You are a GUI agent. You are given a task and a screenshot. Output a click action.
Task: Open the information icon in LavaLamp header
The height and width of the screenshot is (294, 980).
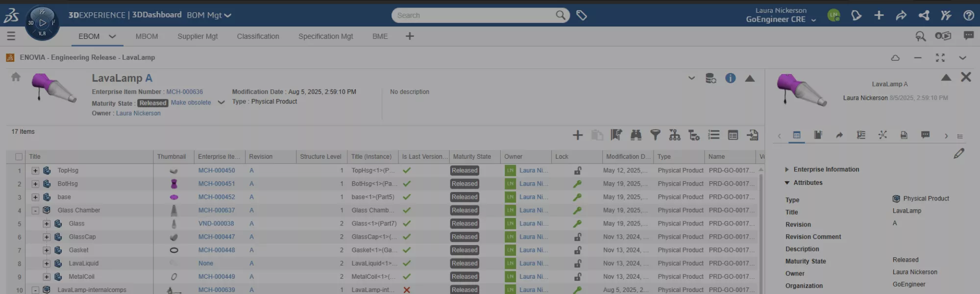730,78
